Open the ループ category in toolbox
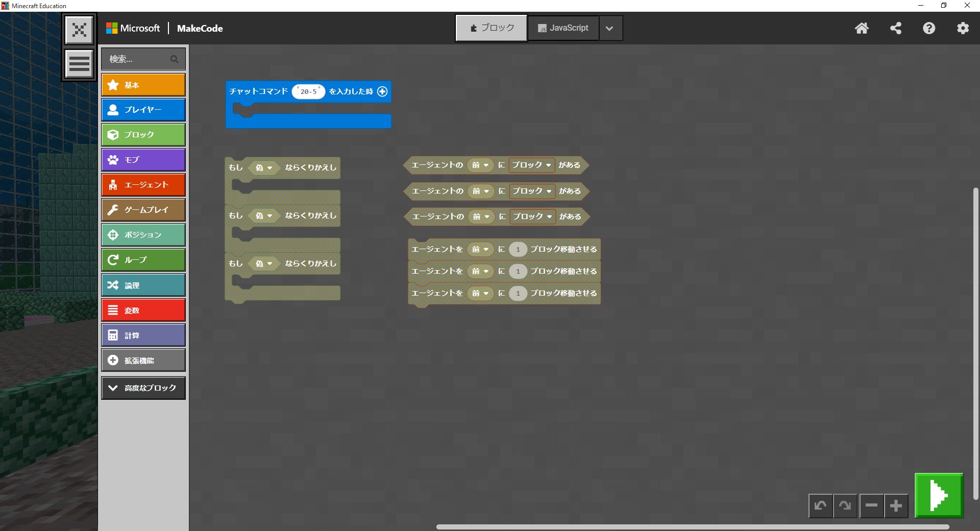980x531 pixels. tap(143, 260)
